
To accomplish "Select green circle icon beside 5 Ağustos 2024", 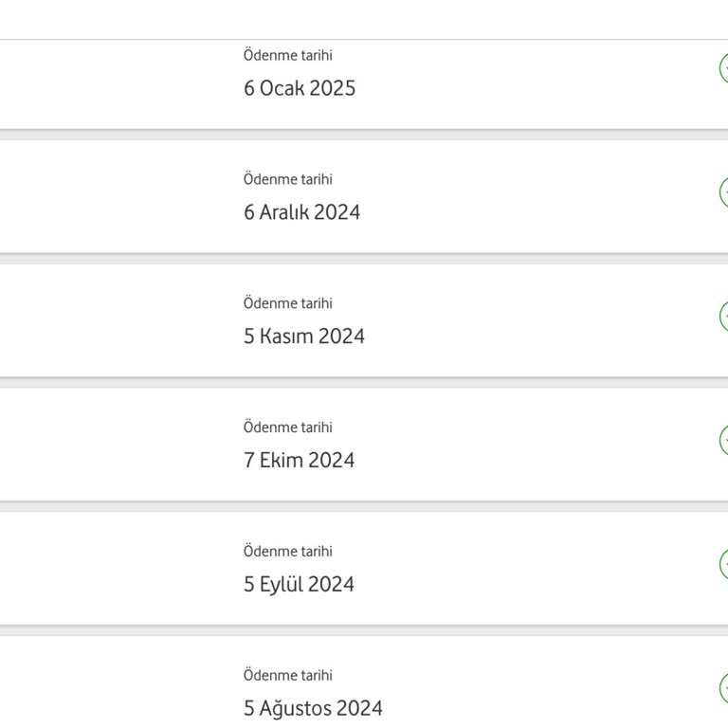I will pos(724,689).
